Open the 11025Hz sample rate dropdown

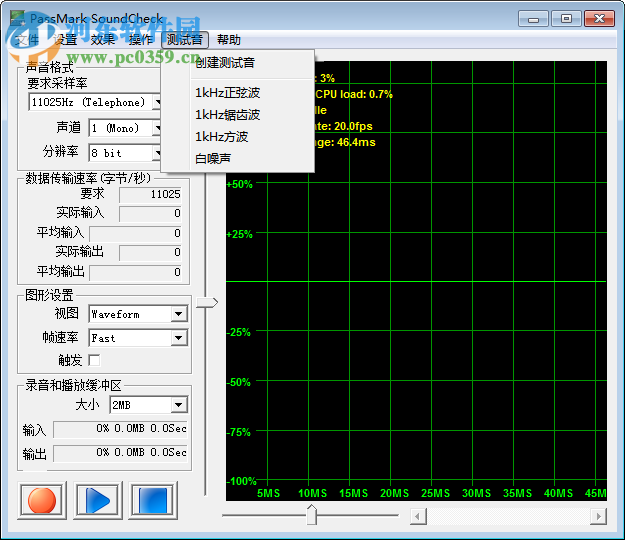coord(158,102)
